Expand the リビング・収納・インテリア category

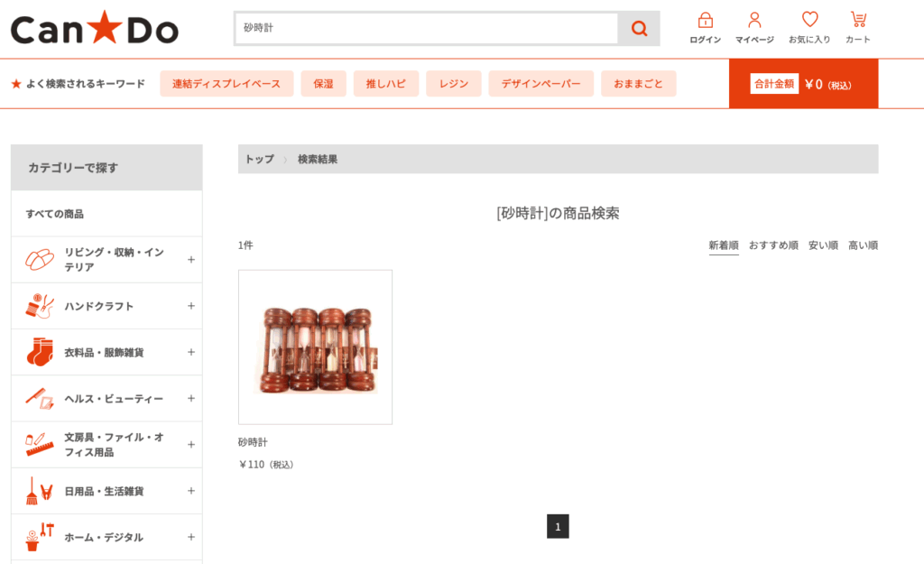coord(191,259)
